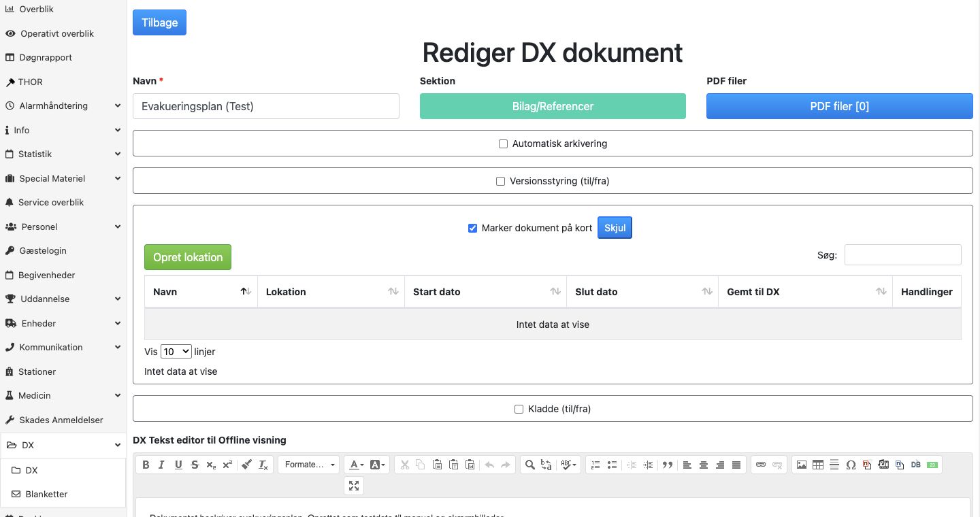
Task: Click the superscript icon
Action: 227,465
